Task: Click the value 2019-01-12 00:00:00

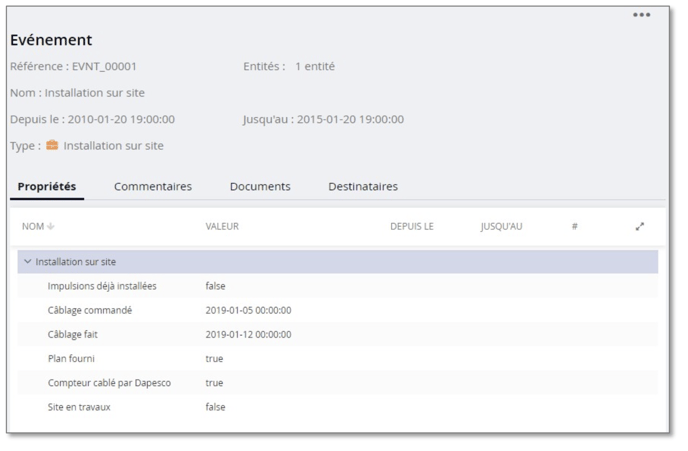Action: click(248, 334)
